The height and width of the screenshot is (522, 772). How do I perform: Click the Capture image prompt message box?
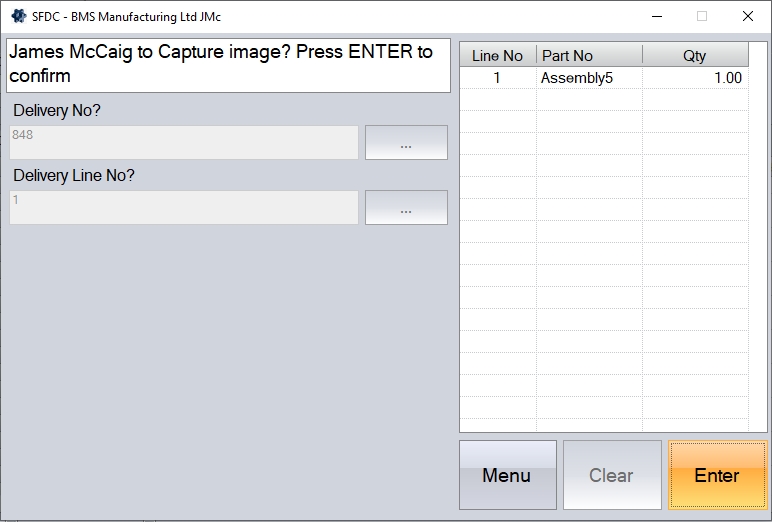pos(228,65)
